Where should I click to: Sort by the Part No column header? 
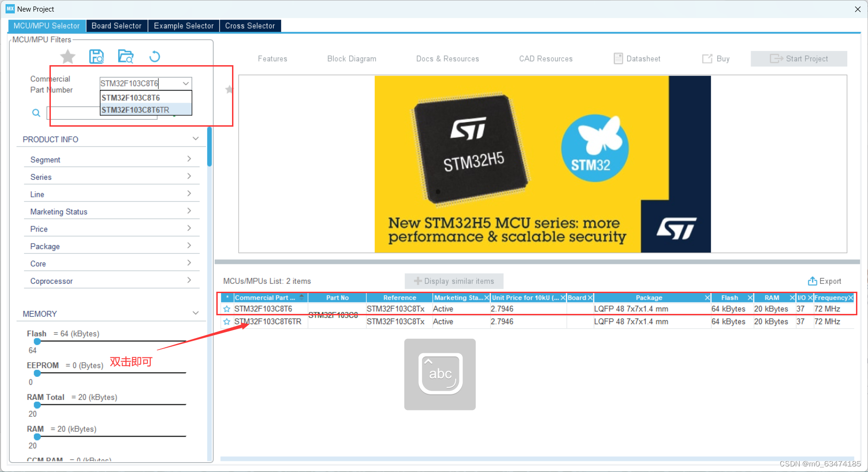pos(337,298)
